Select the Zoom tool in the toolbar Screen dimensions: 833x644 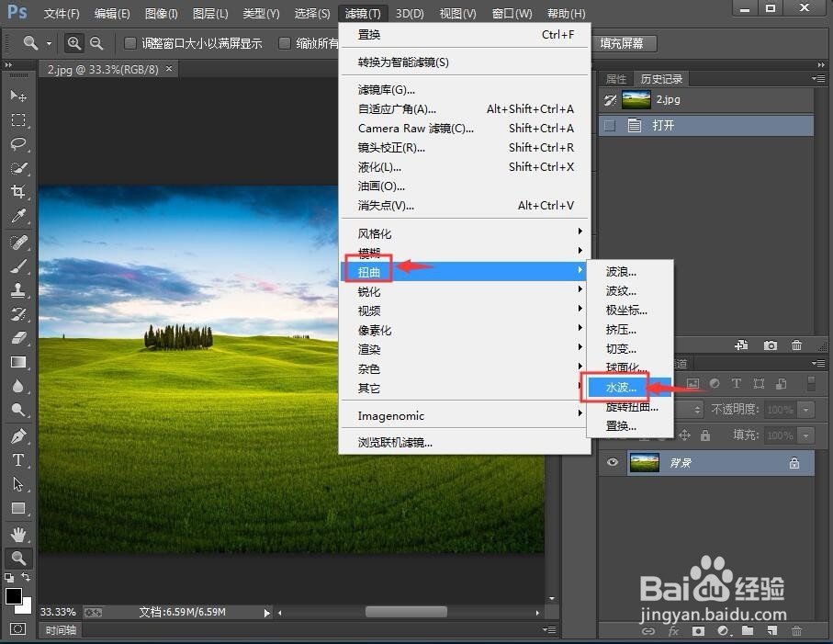tap(18, 558)
